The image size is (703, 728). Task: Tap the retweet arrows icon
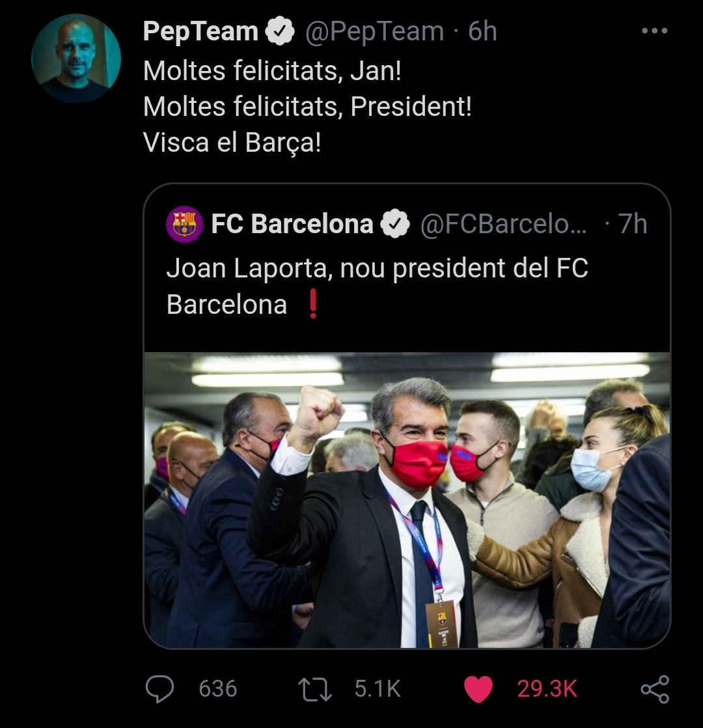316,689
